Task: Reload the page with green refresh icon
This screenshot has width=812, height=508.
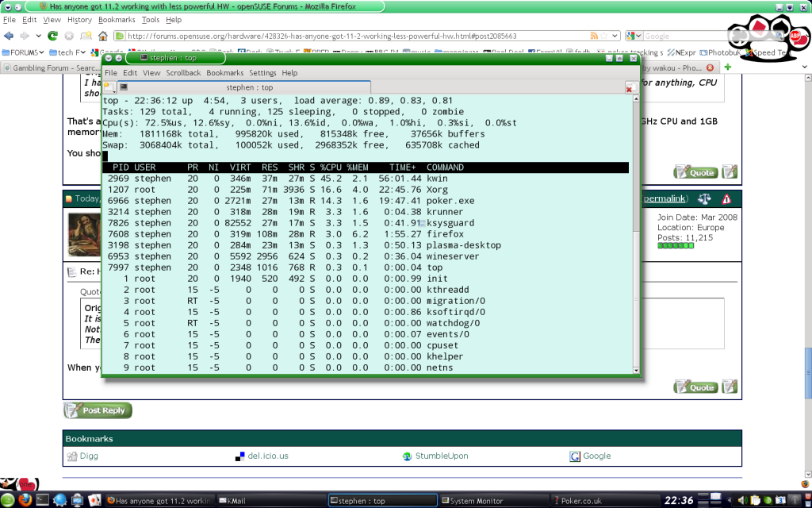Action: (x=52, y=36)
